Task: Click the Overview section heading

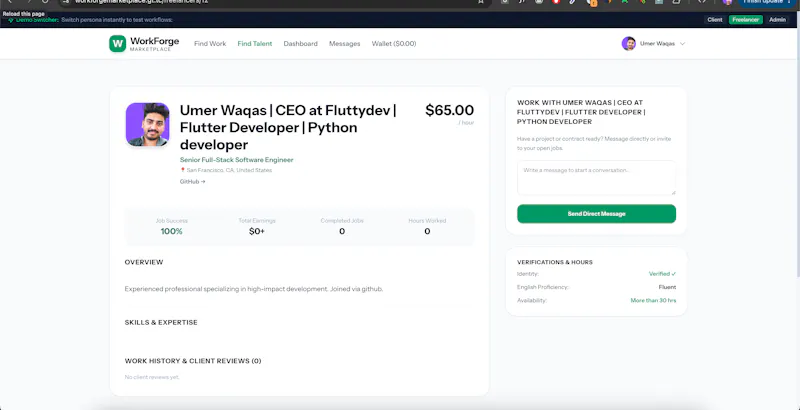Action: point(144,262)
